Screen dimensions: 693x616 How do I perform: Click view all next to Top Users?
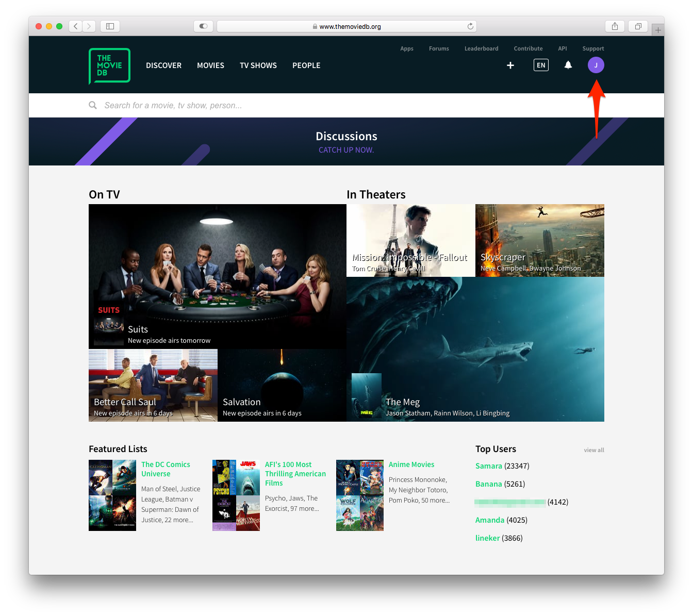pos(593,449)
